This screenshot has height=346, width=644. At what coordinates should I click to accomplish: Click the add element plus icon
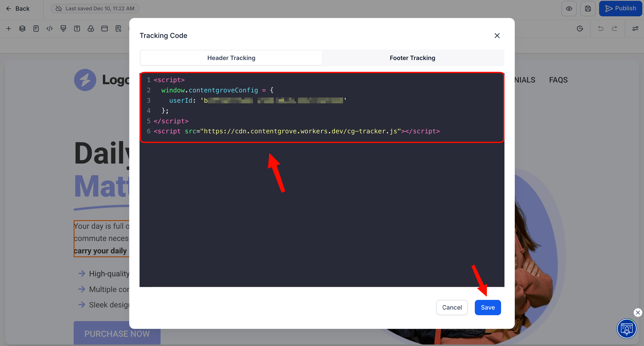[9, 29]
